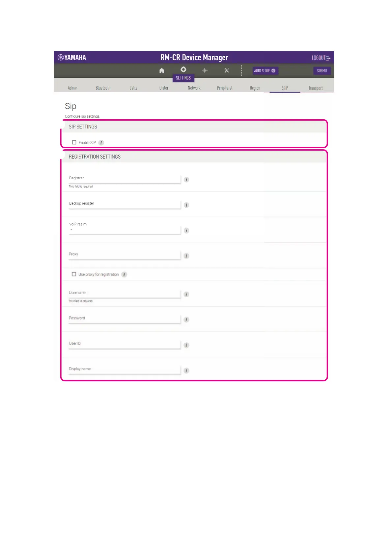Screen dimensions: 392x555
Task: Switch to the Admin tab
Action: coord(72,88)
